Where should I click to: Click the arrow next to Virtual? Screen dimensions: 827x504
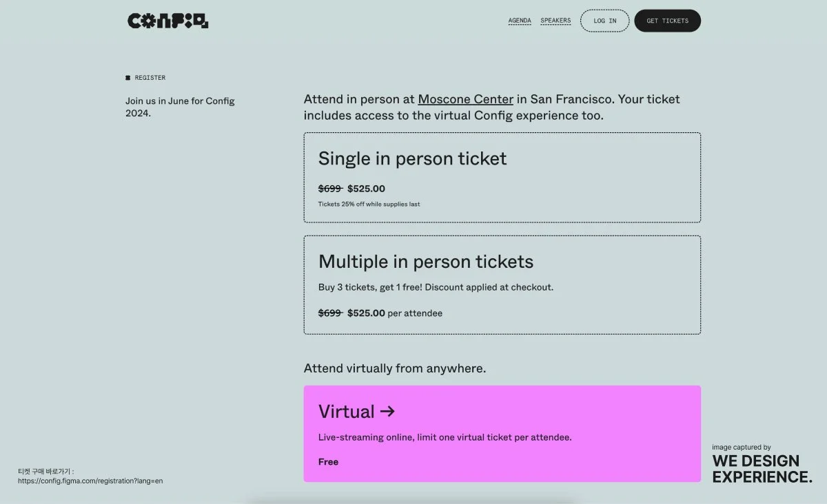tap(387, 412)
